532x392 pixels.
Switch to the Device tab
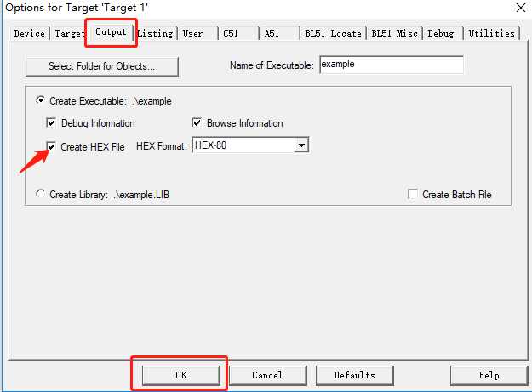(x=30, y=33)
